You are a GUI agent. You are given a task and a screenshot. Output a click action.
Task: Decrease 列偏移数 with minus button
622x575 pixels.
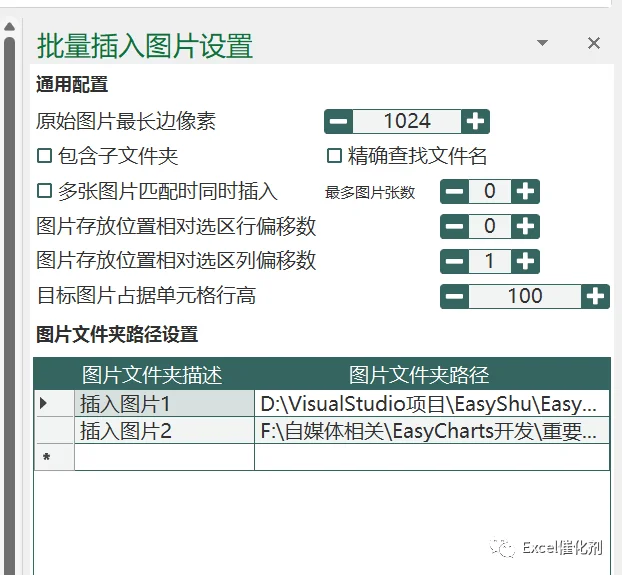tap(455, 261)
